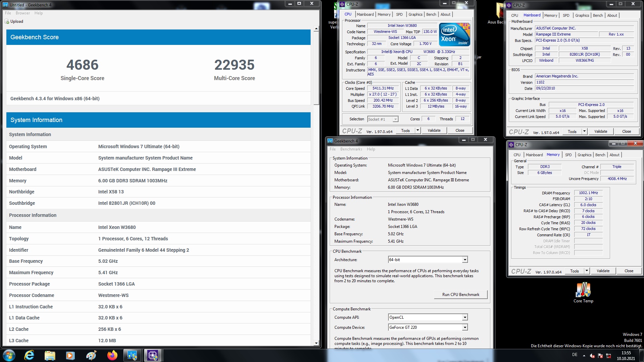Open Compute Device GeForce GT 220 dropdown
The image size is (644, 362).
point(428,327)
